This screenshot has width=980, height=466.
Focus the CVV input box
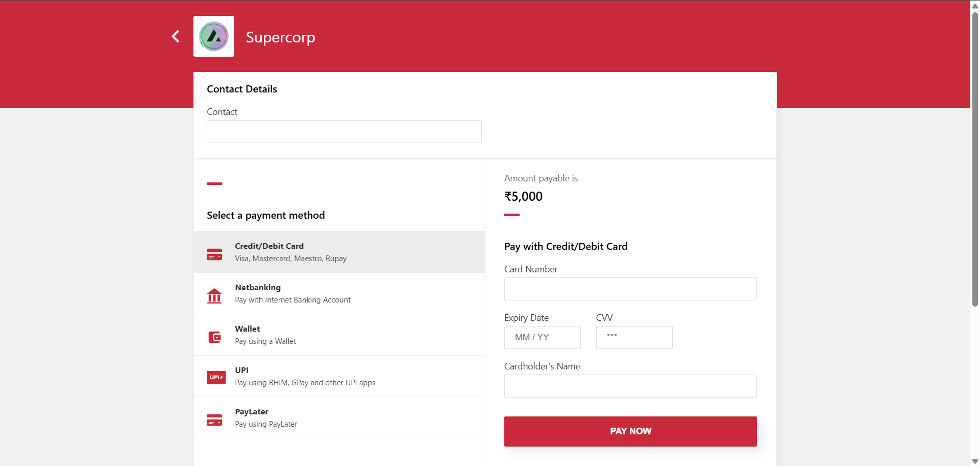pyautogui.click(x=634, y=338)
